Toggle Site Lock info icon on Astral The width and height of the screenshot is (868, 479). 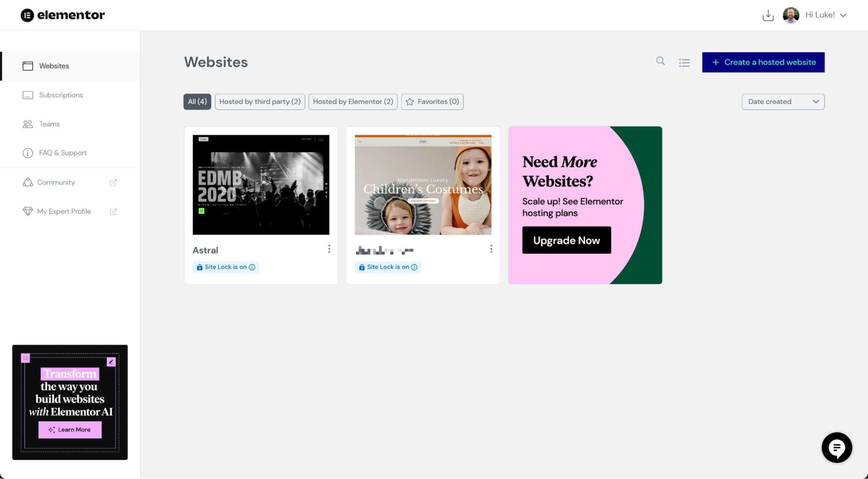pyautogui.click(x=252, y=267)
